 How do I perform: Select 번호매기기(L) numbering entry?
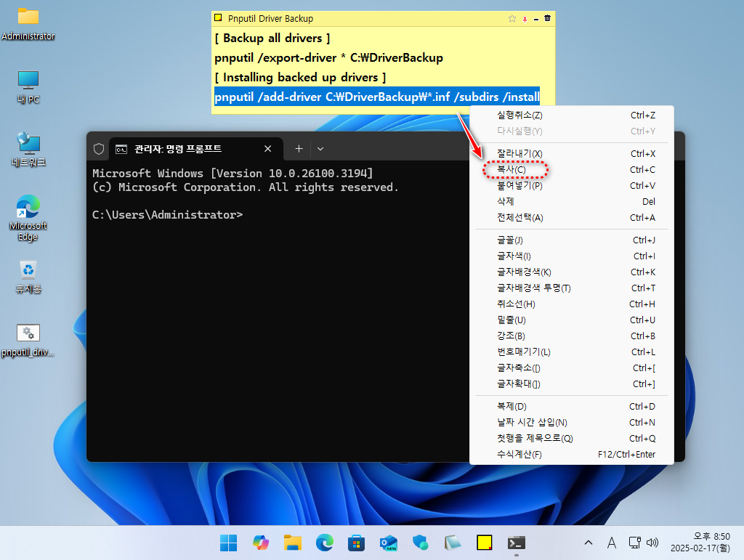coord(571,352)
